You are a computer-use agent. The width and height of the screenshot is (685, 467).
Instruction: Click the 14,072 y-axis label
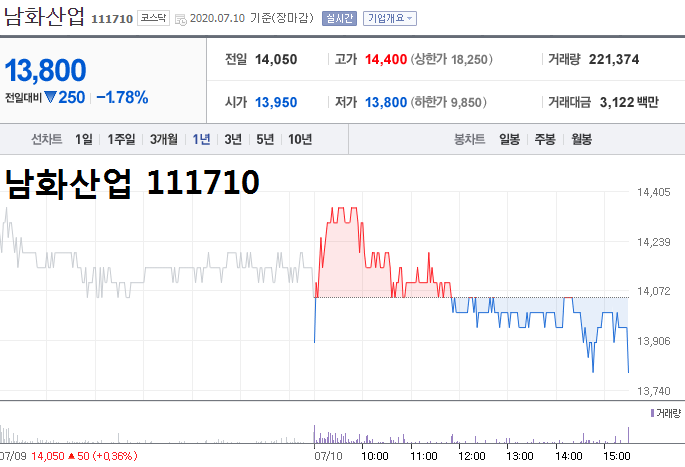[x=654, y=291]
